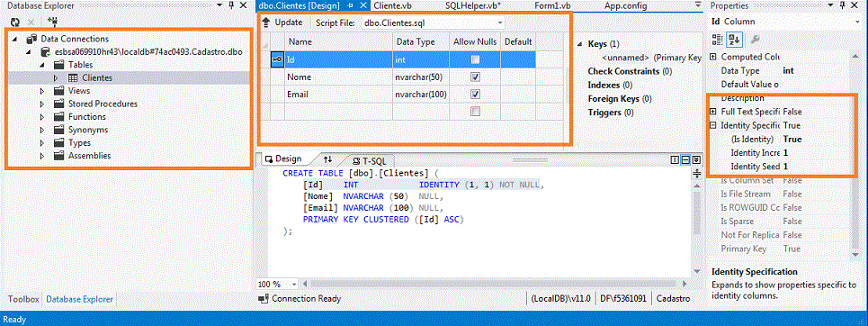The height and width of the screenshot is (326, 868).
Task: Click the Refresh icon in Database Explorer
Action: [x=15, y=23]
